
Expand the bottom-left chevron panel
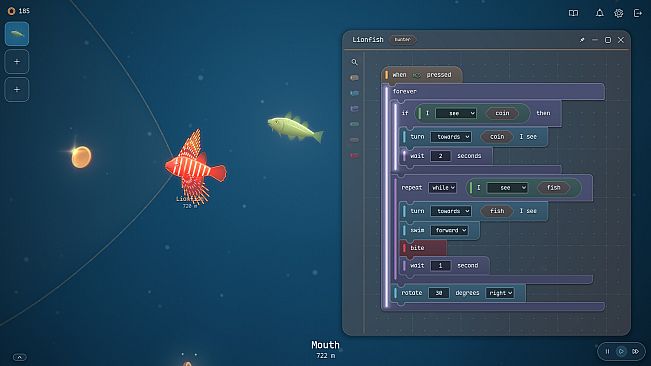[x=20, y=357]
